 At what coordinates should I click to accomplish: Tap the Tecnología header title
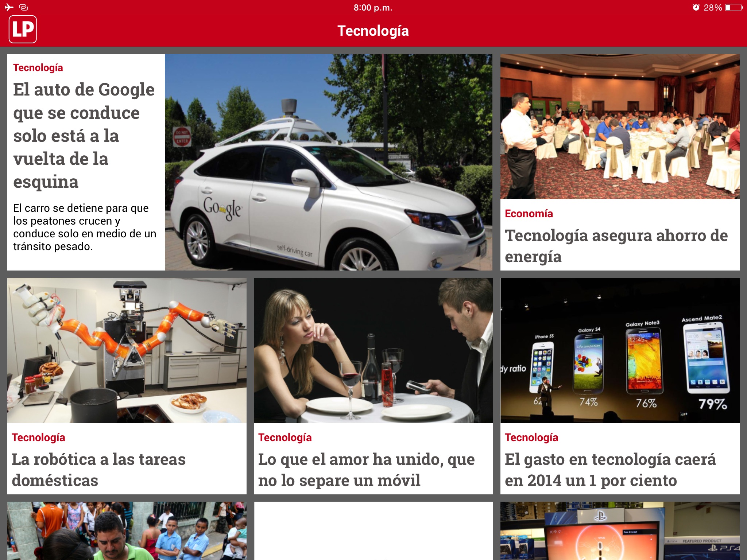373,31
